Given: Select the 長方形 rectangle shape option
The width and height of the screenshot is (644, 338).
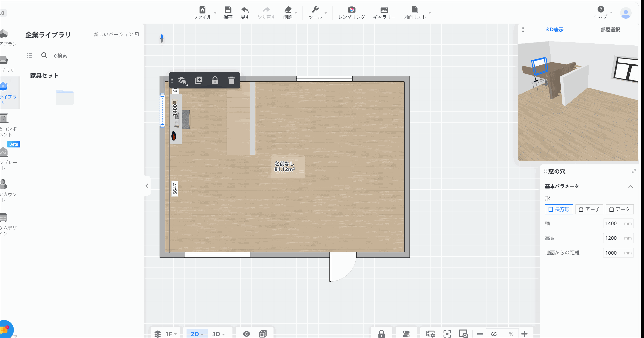Looking at the screenshot, I should (x=559, y=209).
